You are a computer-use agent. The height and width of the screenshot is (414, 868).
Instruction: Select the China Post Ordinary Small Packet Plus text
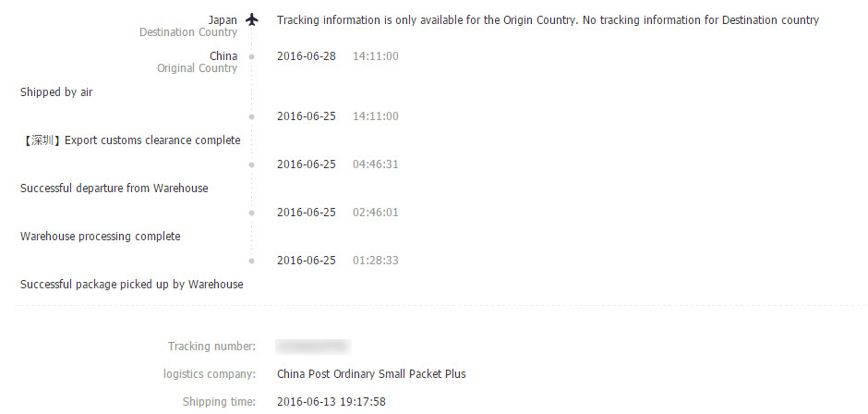tap(371, 374)
